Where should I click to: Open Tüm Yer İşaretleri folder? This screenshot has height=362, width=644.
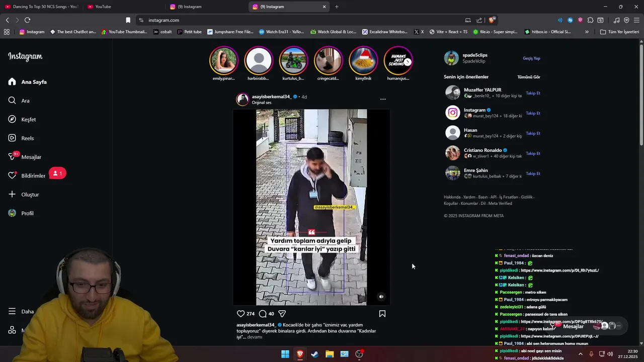pos(619,32)
